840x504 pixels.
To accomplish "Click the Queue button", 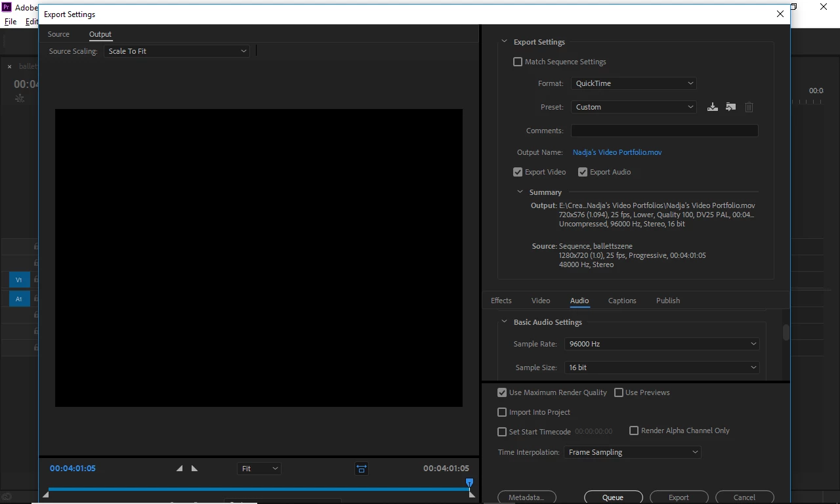I will point(613,497).
